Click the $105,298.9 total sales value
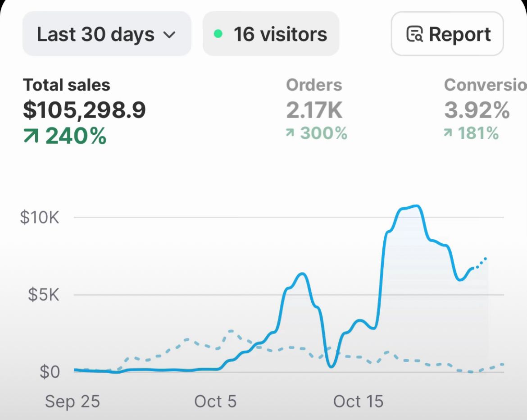Viewport: 527px width, 420px height. coord(84,110)
